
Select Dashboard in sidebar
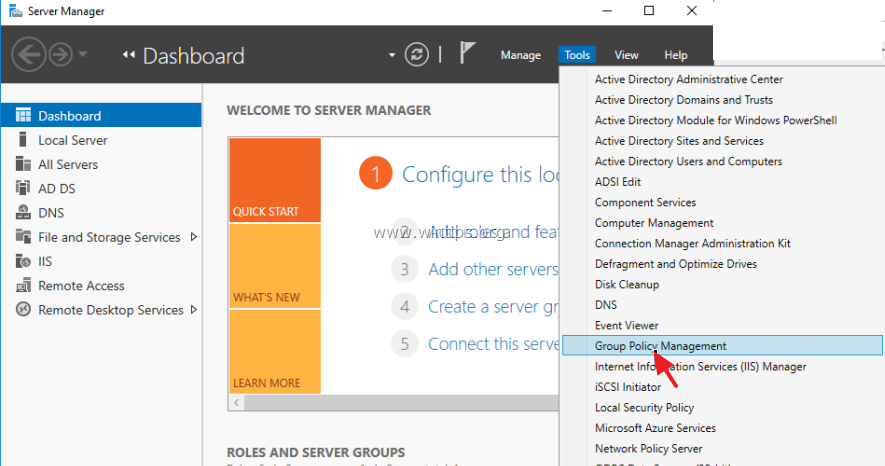[101, 116]
